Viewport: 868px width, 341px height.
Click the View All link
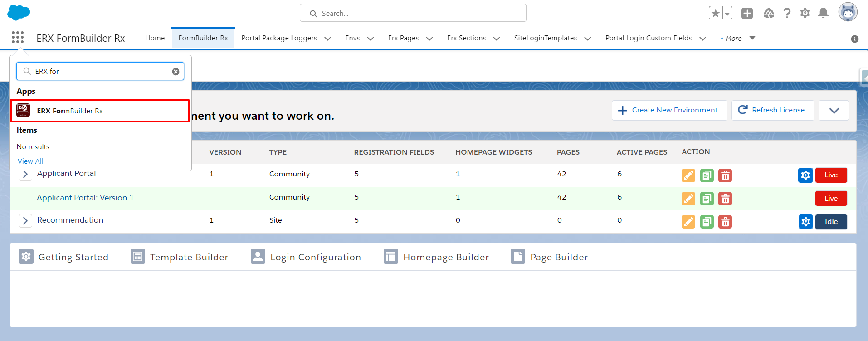(x=30, y=161)
